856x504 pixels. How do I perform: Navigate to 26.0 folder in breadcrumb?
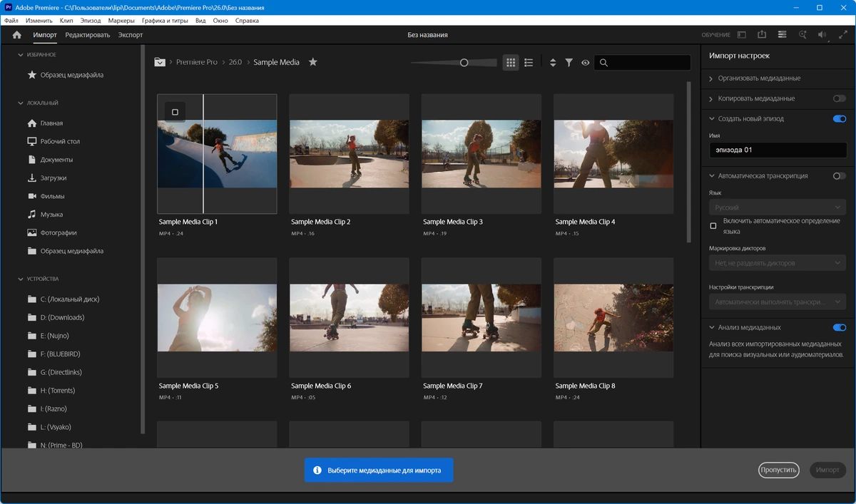click(x=235, y=62)
